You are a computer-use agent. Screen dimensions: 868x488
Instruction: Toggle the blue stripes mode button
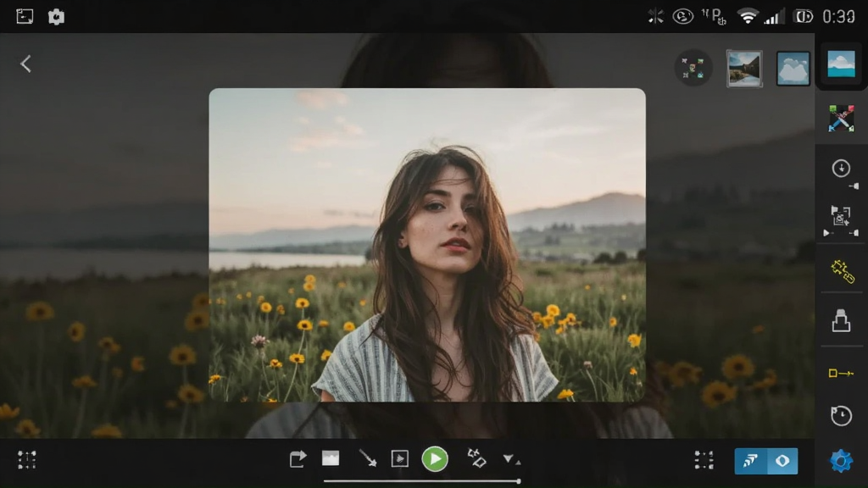tap(751, 461)
